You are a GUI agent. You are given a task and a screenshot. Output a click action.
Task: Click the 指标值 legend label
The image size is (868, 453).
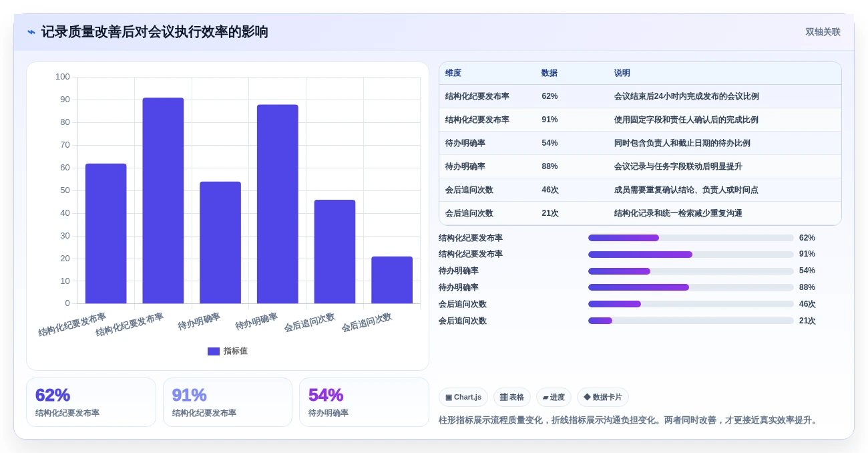[235, 351]
